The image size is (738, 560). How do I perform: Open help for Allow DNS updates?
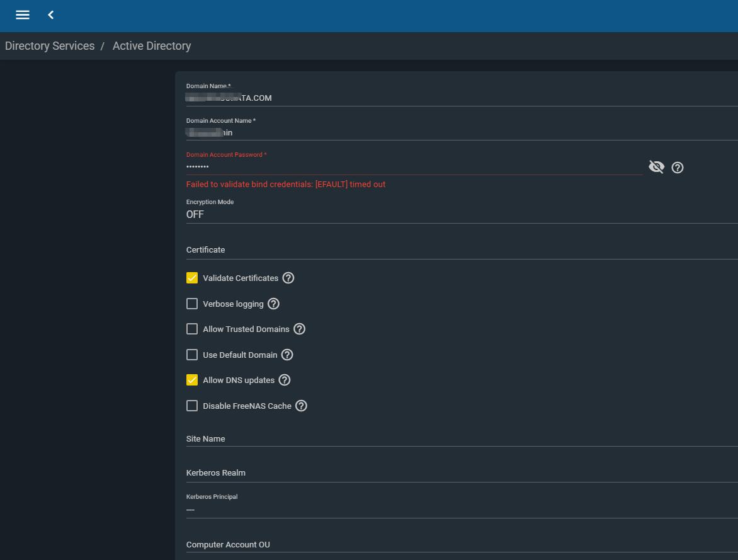[x=285, y=380]
